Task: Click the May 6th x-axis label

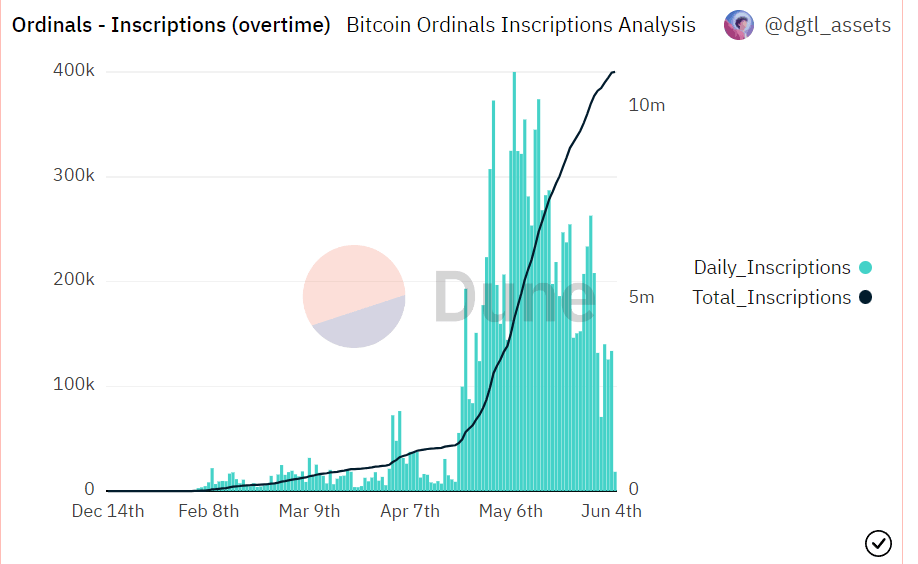Action: [x=511, y=511]
